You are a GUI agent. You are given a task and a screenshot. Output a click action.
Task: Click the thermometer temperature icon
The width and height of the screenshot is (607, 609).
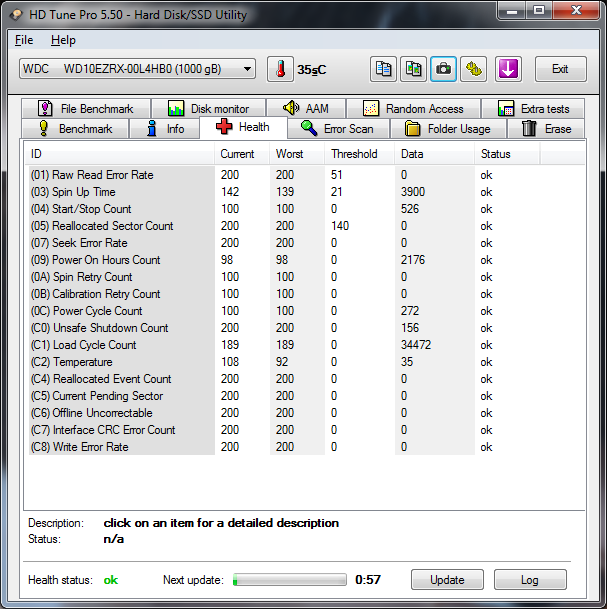pos(280,70)
